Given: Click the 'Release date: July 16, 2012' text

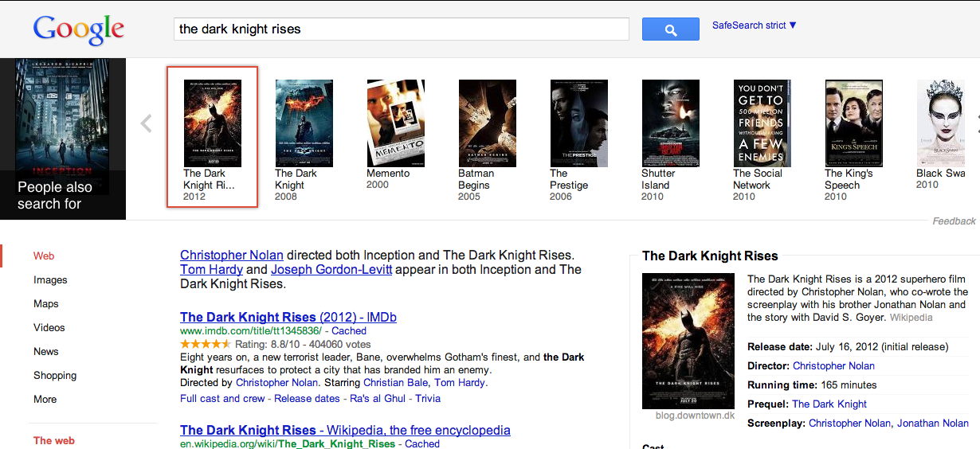Looking at the screenshot, I should point(848,347).
